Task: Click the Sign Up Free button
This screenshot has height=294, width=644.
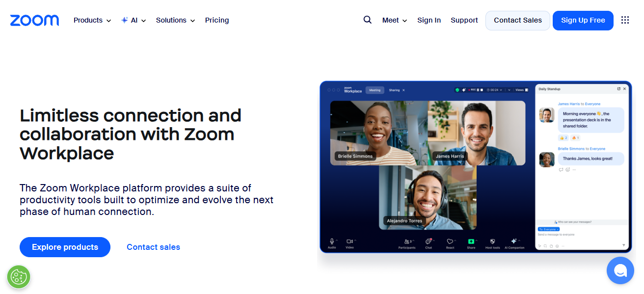Action: pyautogui.click(x=583, y=20)
